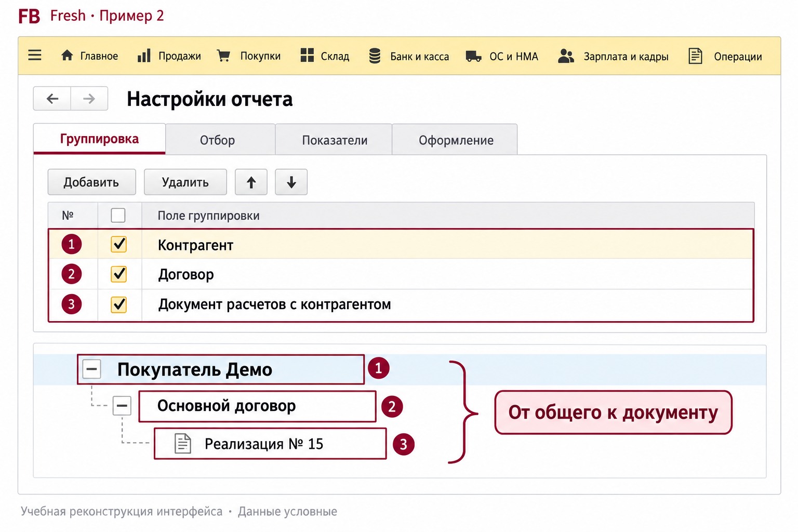The height and width of the screenshot is (532, 798).
Task: Open the Отбор tab
Action: (x=220, y=140)
